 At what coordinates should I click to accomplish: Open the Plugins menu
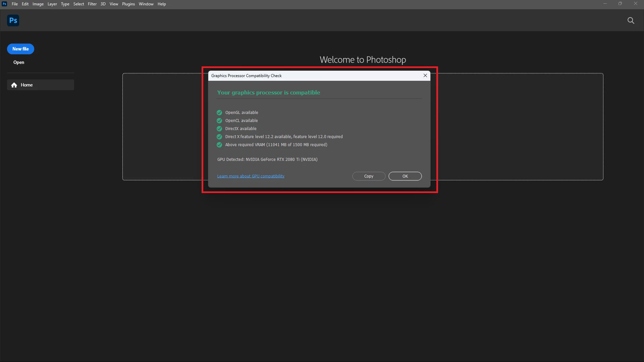tap(128, 4)
